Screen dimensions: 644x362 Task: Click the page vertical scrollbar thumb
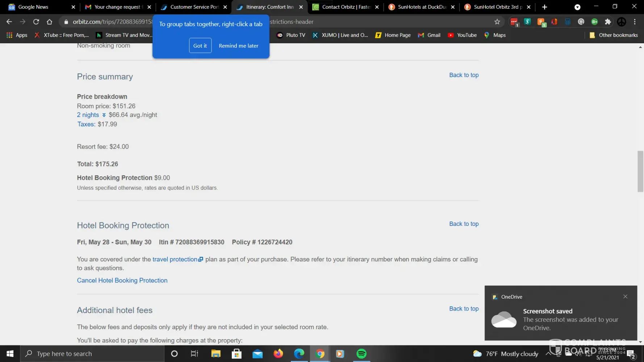pyautogui.click(x=640, y=171)
